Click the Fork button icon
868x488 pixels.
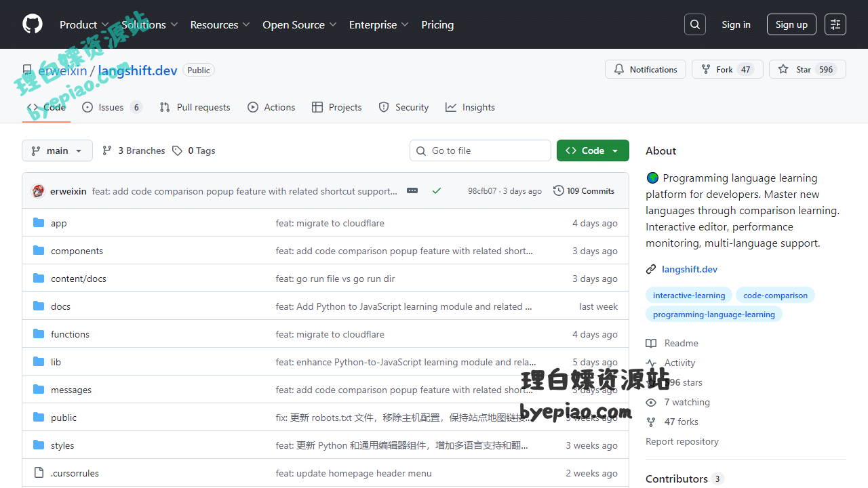click(x=706, y=69)
